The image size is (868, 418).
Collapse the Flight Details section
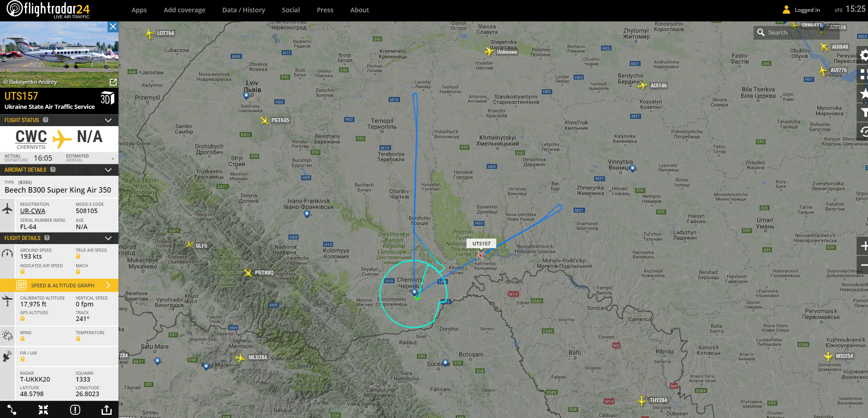point(108,238)
